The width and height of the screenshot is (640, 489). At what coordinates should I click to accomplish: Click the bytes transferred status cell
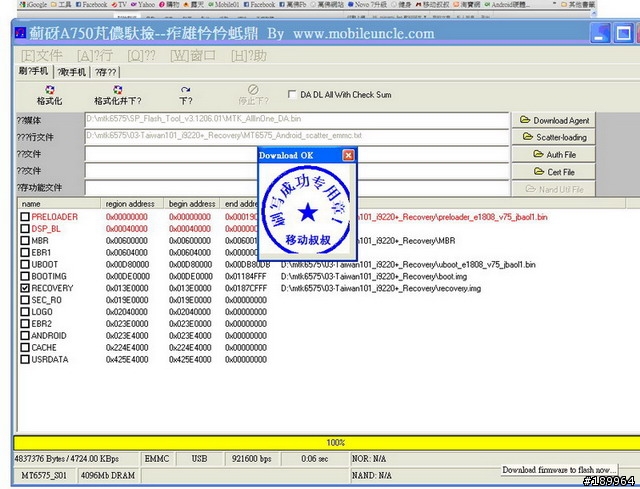click(x=76, y=459)
